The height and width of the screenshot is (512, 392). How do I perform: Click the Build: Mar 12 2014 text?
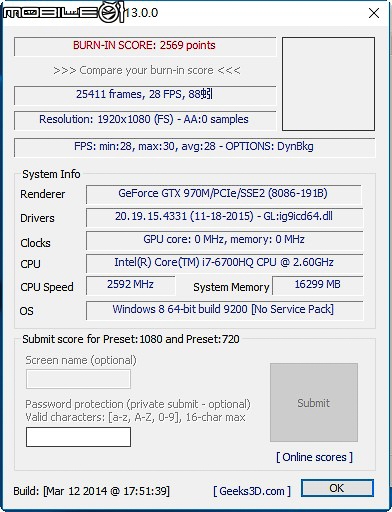click(x=92, y=491)
